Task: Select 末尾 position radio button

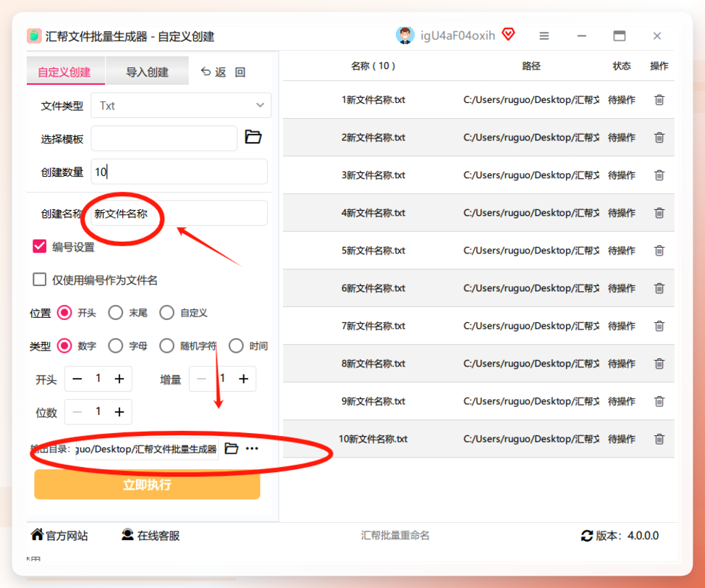Action: 116,313
